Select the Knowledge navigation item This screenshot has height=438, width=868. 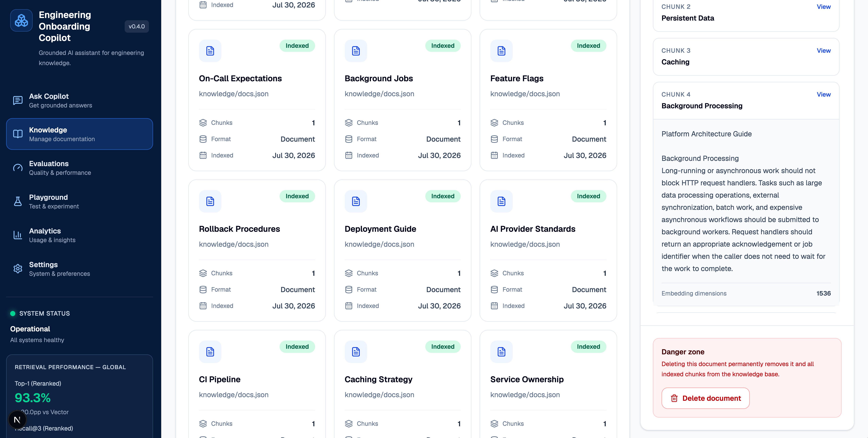click(x=80, y=134)
